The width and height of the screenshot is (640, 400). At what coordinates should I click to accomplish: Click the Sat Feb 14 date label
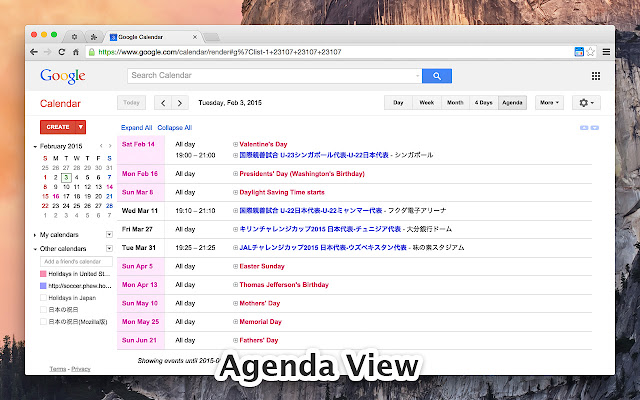click(138, 144)
